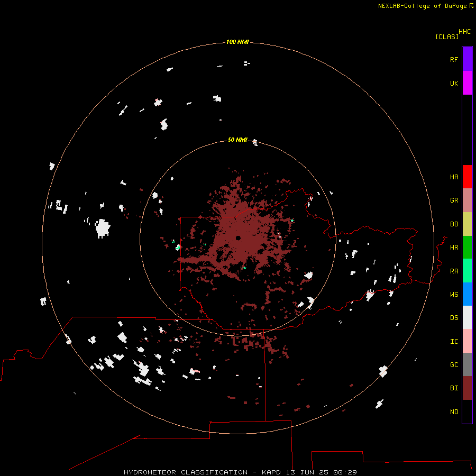The width and height of the screenshot is (476, 476).
Task: Click the ND legend label
Action: tap(454, 412)
